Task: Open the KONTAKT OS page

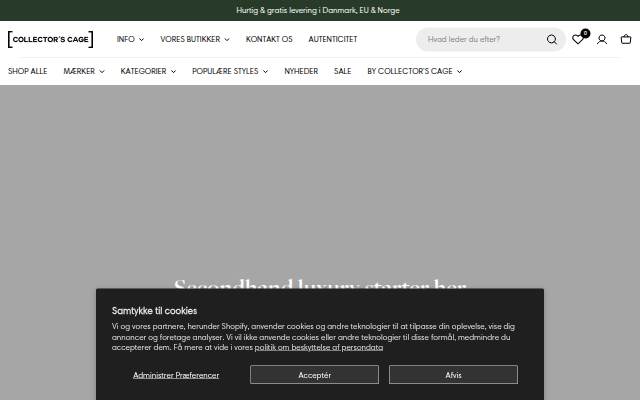Action: coord(269,39)
